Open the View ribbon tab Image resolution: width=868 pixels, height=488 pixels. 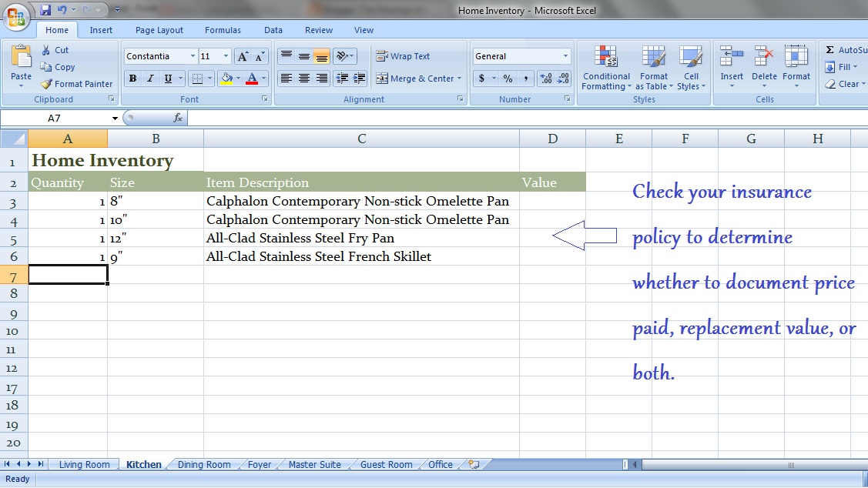click(x=364, y=31)
